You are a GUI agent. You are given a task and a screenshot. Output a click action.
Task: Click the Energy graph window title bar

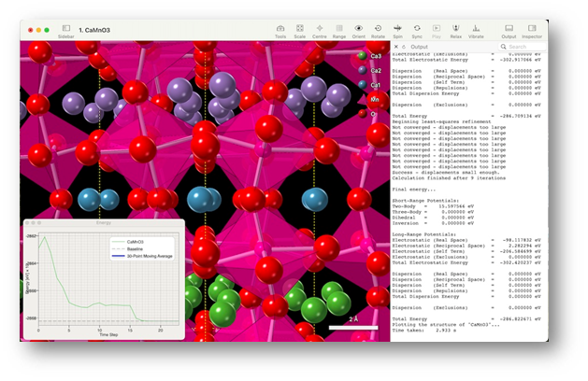(x=103, y=222)
